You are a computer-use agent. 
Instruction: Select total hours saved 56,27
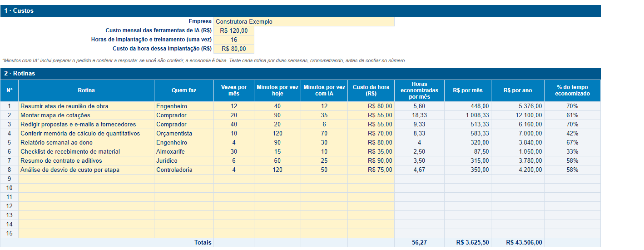pyautogui.click(x=419, y=243)
